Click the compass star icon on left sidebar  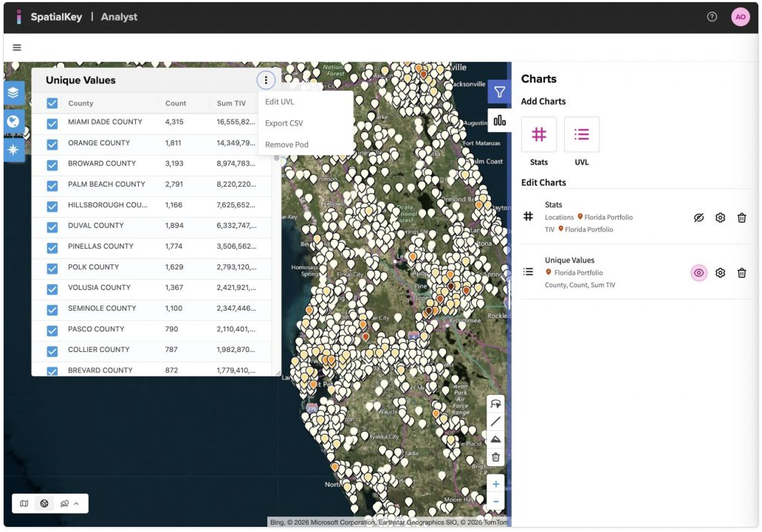14,150
